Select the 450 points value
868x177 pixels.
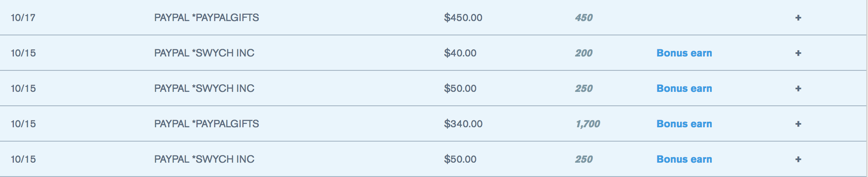coord(584,18)
